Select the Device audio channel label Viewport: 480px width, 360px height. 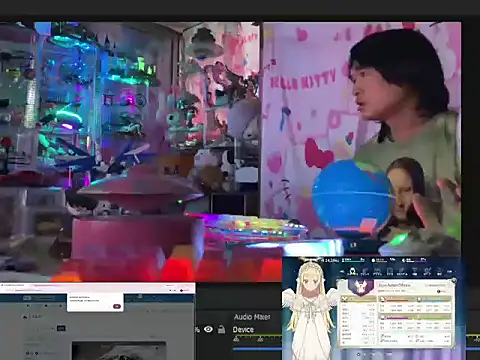(x=243, y=330)
